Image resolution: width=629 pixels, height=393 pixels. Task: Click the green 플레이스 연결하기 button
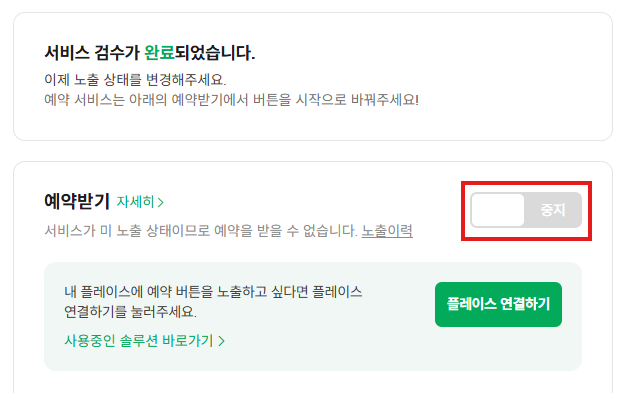point(498,304)
